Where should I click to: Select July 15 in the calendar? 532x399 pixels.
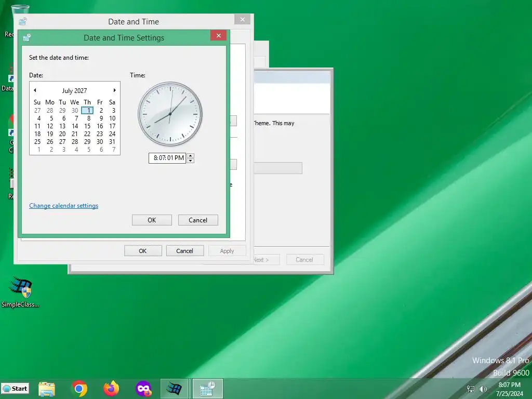click(x=87, y=126)
